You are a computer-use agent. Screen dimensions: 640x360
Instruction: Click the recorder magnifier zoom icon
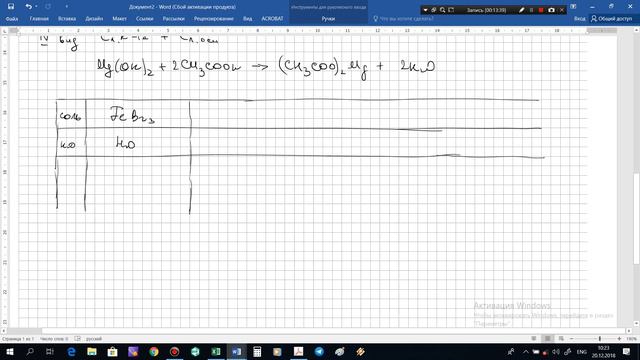click(x=442, y=10)
